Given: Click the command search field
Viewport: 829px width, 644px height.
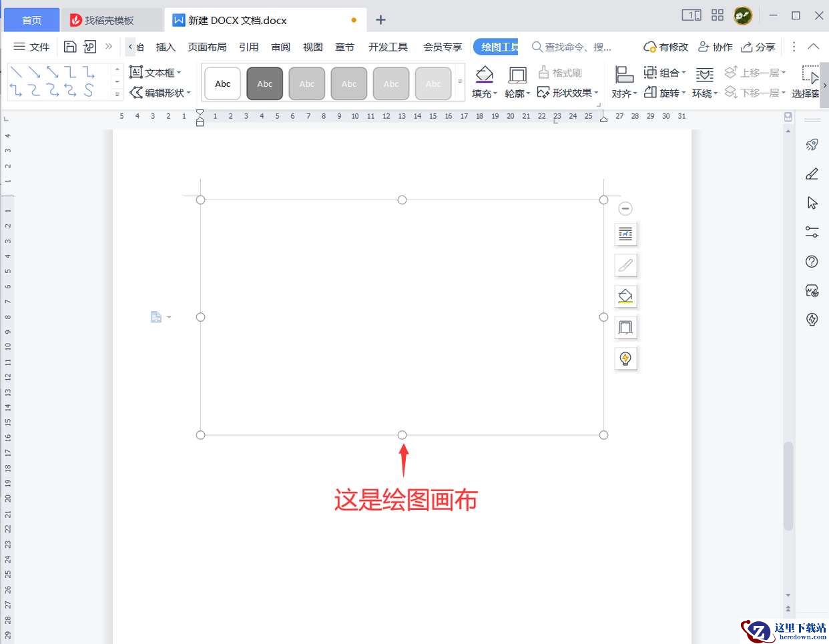Looking at the screenshot, I should click(572, 47).
